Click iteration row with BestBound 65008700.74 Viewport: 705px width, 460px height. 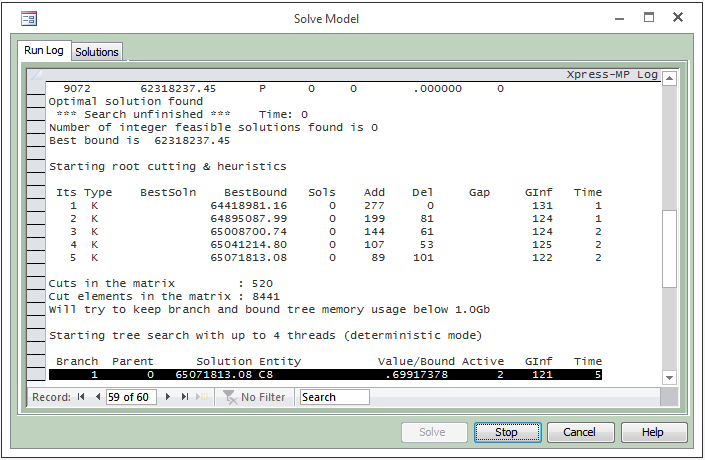coord(335,232)
